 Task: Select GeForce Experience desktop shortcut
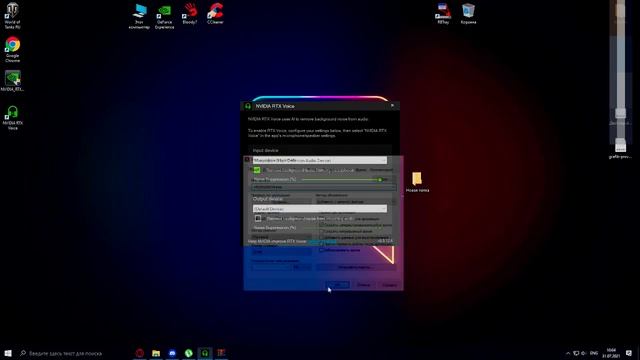(x=164, y=16)
